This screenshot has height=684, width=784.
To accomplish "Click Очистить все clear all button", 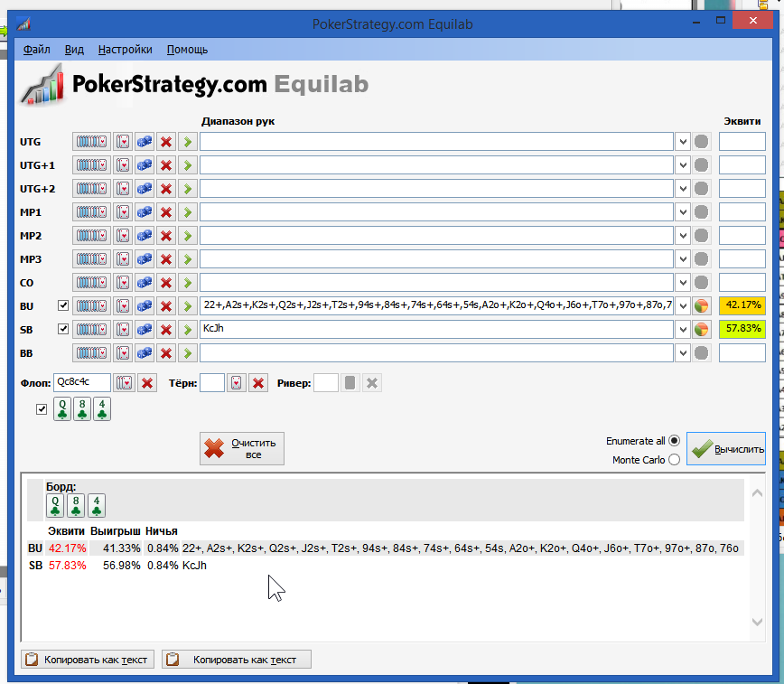I will (242, 449).
